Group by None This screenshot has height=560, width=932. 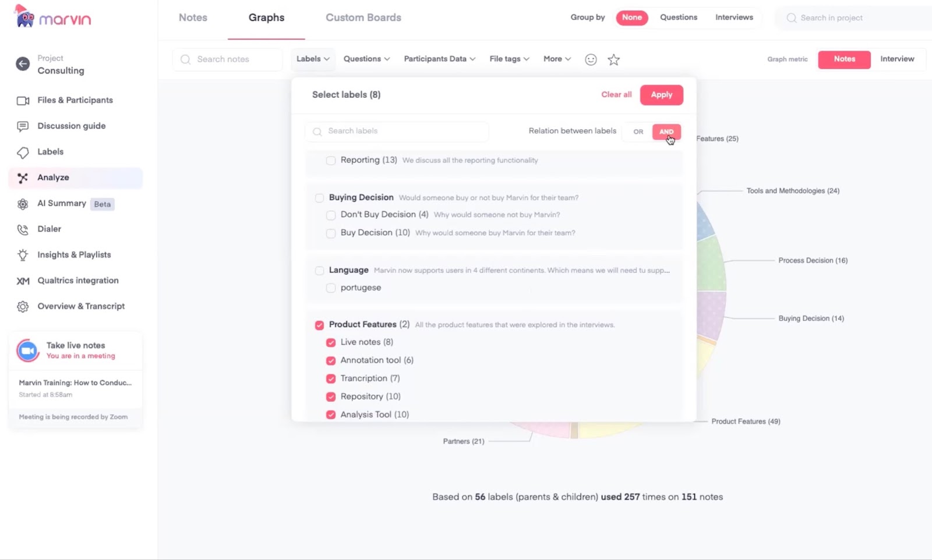(x=632, y=17)
